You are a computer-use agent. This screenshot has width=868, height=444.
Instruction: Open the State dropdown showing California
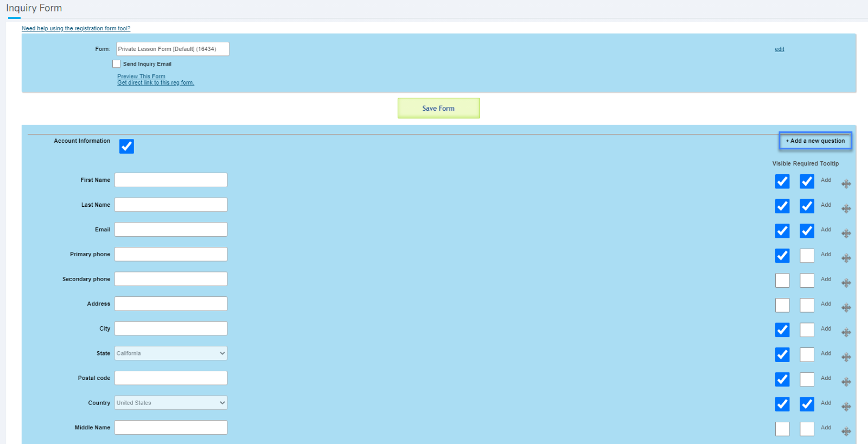click(x=171, y=353)
